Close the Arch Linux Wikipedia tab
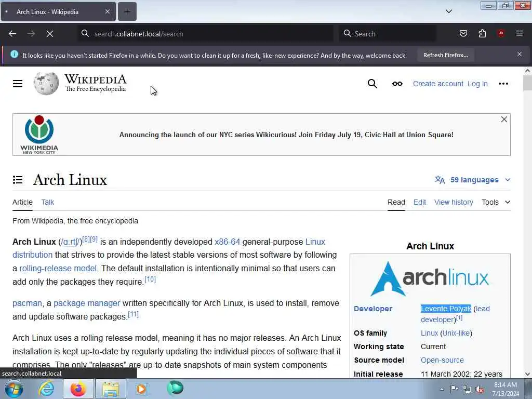 107,11
